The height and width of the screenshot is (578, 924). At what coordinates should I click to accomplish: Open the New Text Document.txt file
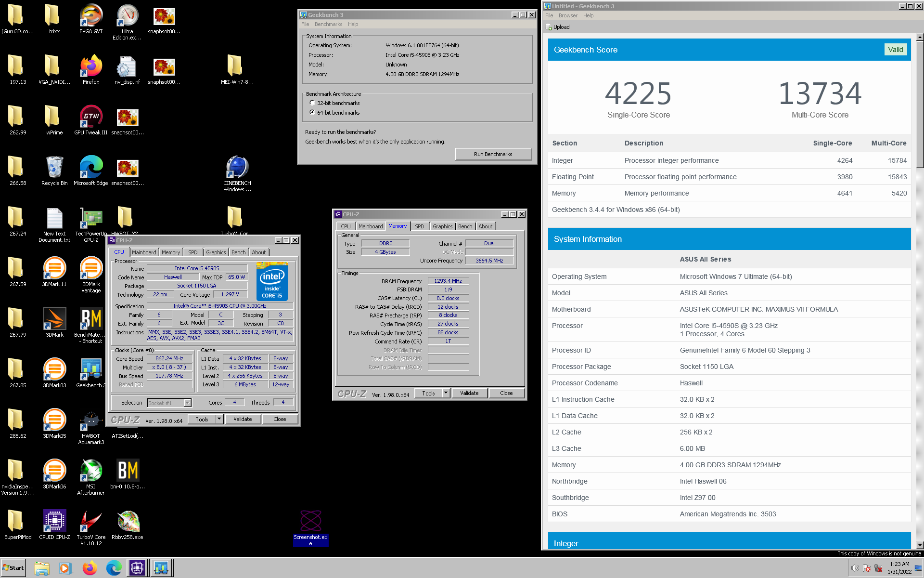click(54, 225)
